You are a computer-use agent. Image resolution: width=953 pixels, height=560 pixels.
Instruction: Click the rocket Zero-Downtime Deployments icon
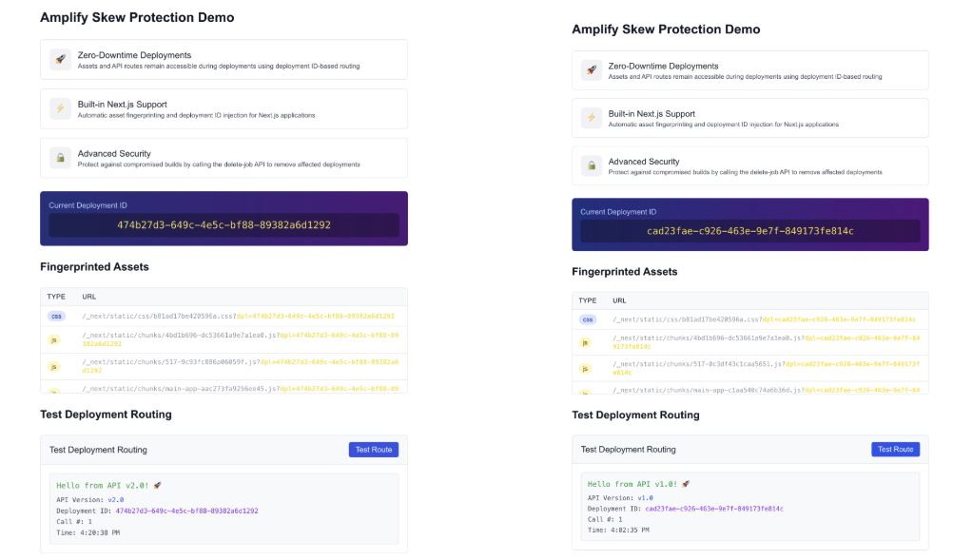(58, 59)
